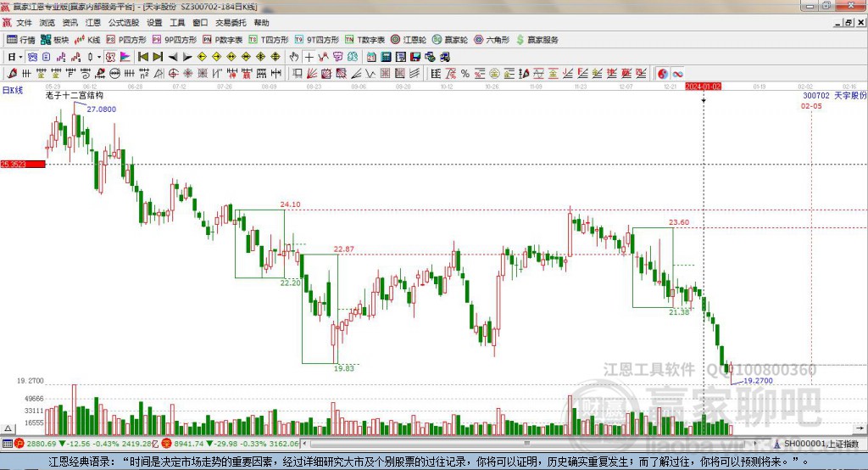Select the red compass rose tool
The width and height of the screenshot is (868, 470).
click(x=187, y=73)
